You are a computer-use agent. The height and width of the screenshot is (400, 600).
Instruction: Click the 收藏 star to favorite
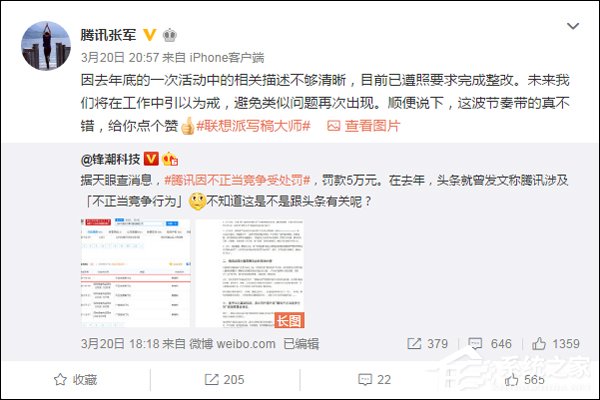(75, 379)
